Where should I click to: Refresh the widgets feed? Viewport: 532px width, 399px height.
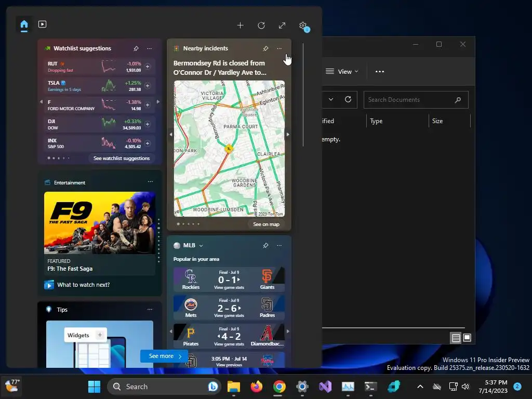(x=261, y=25)
